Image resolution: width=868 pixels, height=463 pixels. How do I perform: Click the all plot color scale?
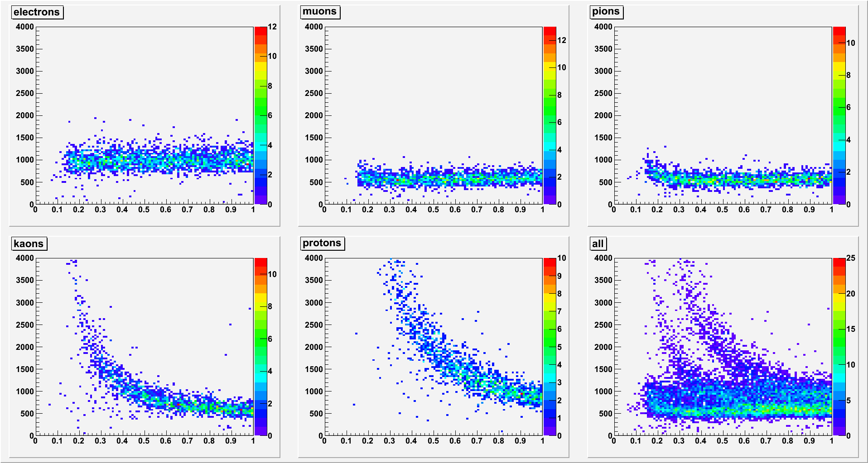click(839, 347)
